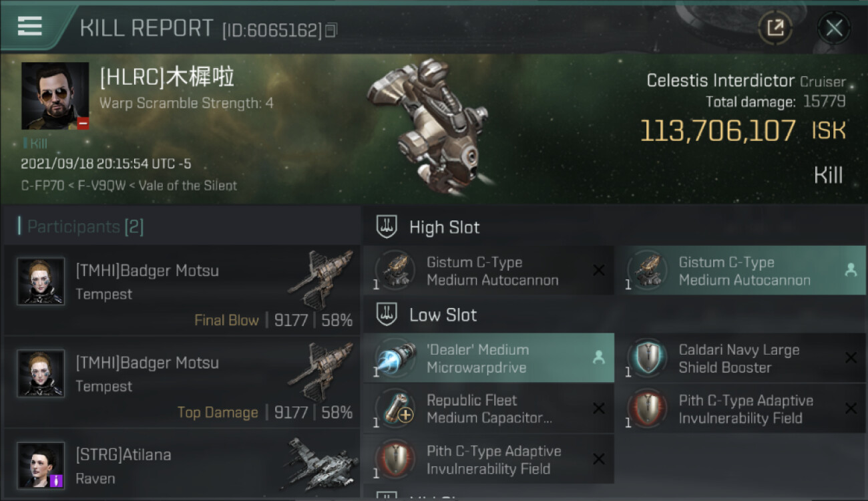
Task: Copy the kill report ID icon
Action: (332, 30)
